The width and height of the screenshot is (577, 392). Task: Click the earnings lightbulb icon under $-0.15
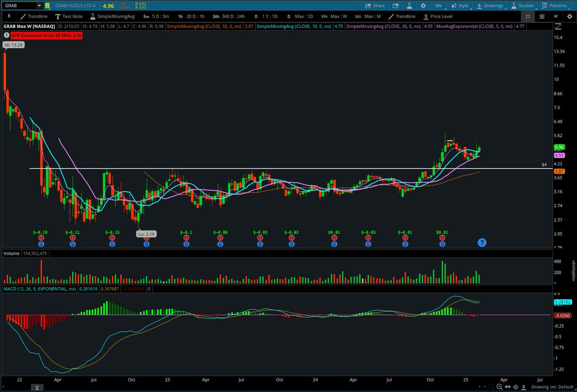coord(112,244)
